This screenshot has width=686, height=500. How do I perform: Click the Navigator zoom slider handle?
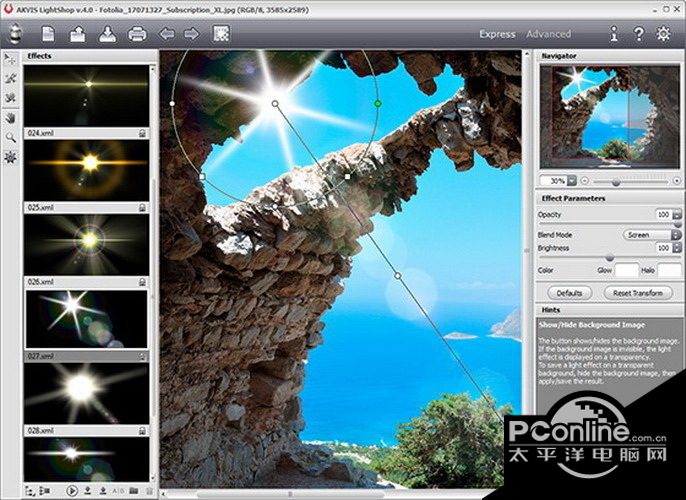click(x=616, y=182)
